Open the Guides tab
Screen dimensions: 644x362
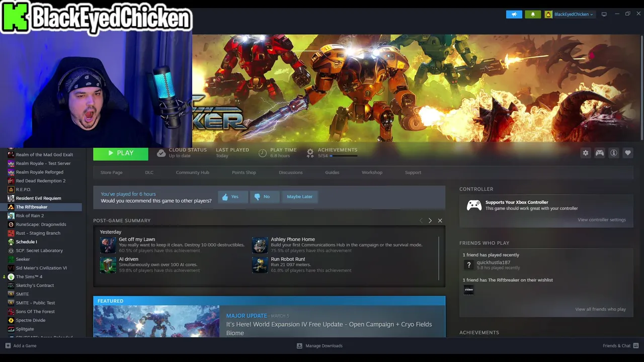coord(332,172)
